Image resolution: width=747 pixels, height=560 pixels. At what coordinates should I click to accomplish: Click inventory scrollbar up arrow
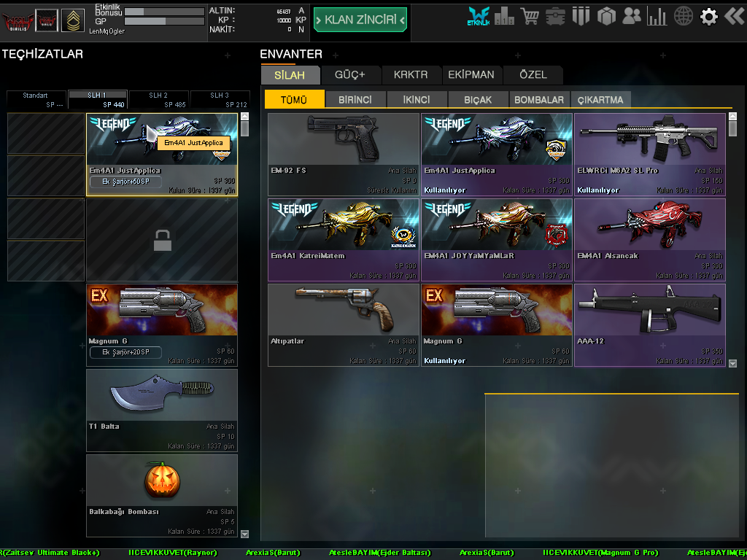(x=732, y=116)
